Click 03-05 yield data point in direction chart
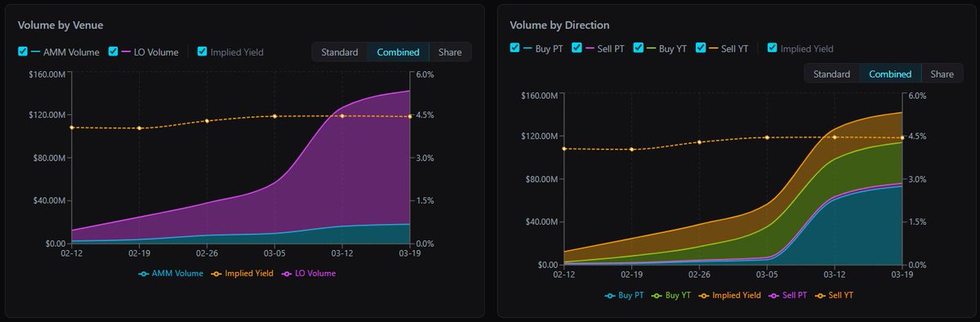Image resolution: width=980 pixels, height=322 pixels. [x=767, y=137]
